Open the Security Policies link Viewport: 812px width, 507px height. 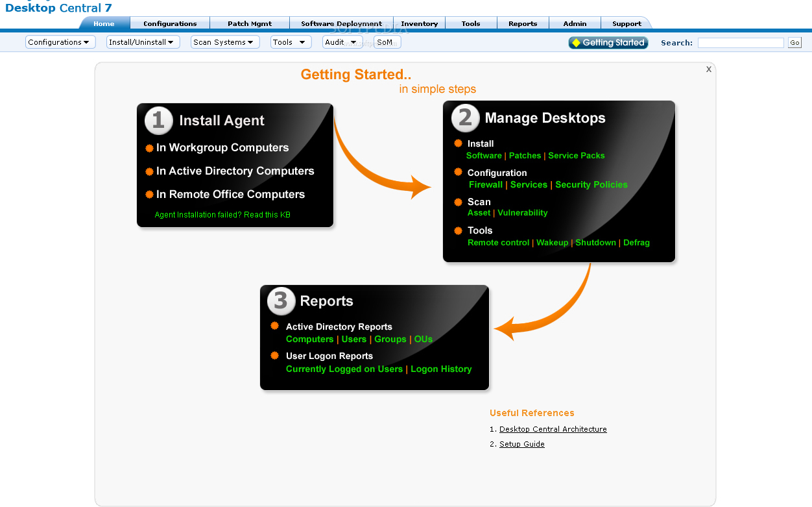coord(591,185)
